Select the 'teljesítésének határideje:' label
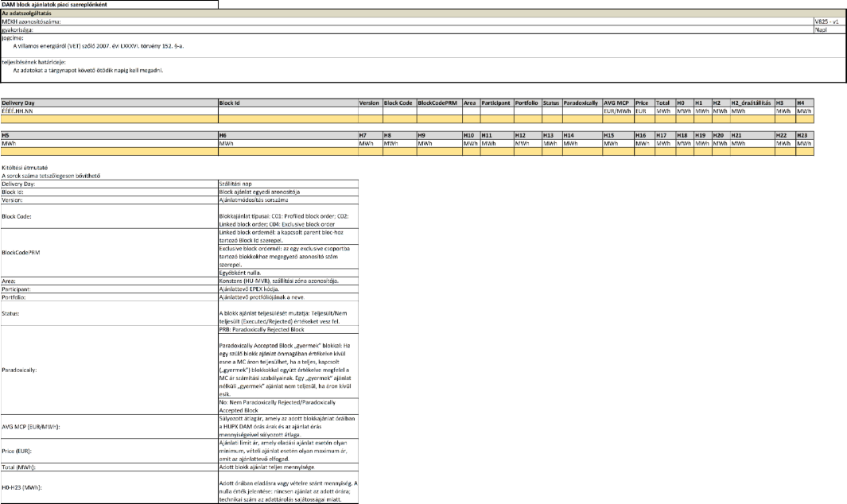Screen dimensions: 847x504 pyautogui.click(x=33, y=62)
